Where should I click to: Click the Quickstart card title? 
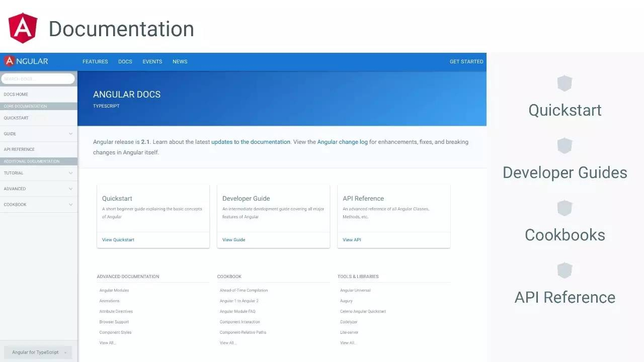click(117, 199)
